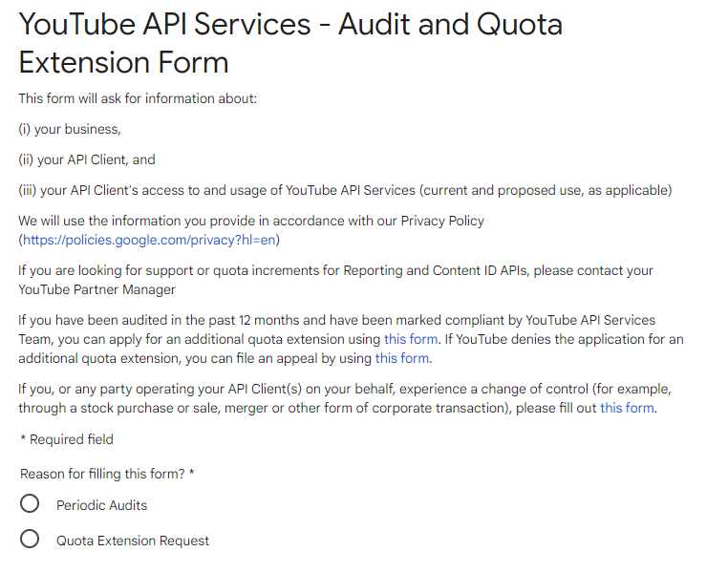Click 'This form will ask for information about' text
Viewport: 728px width, 573px height.
138,98
